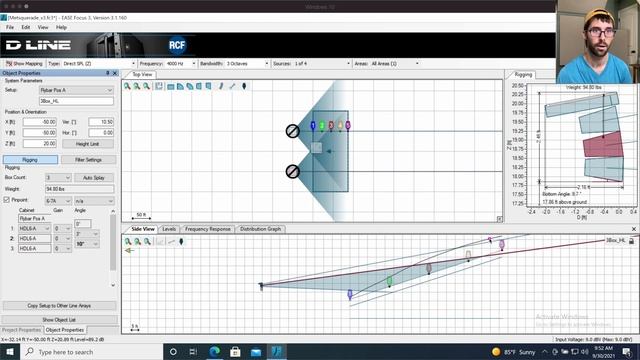Open the Pinpoint 6-7A dropdown
This screenshot has height=360, width=640.
coord(58,201)
